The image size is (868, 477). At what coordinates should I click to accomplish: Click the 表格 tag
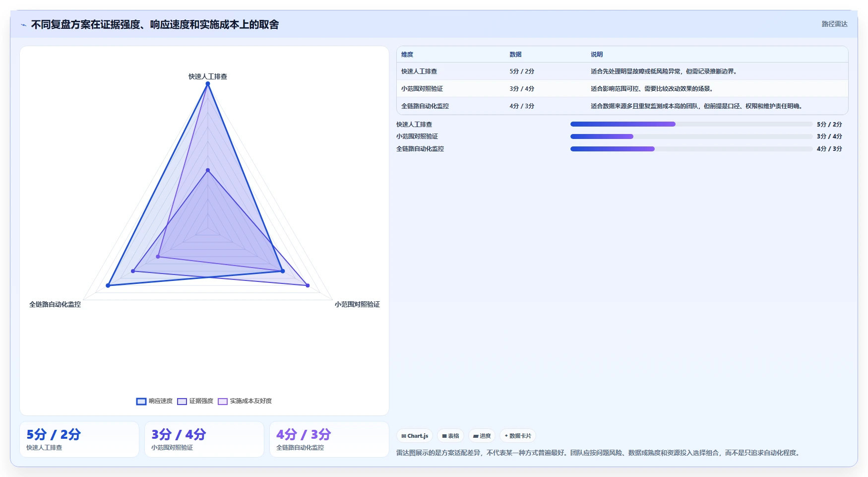click(x=450, y=436)
